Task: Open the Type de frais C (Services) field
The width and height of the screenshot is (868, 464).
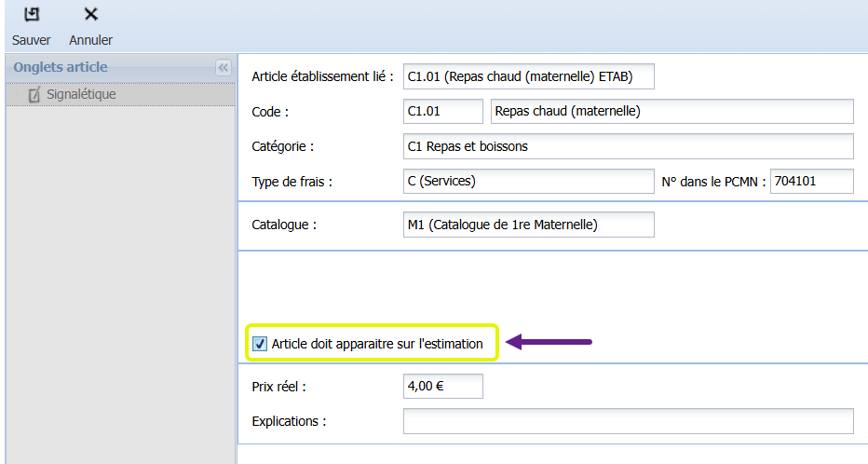Action: (529, 181)
